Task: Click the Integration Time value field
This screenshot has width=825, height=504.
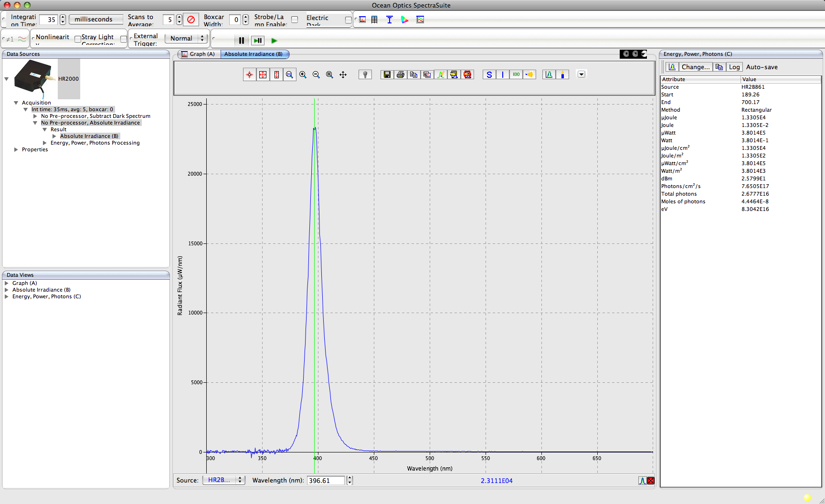Action: 49,20
